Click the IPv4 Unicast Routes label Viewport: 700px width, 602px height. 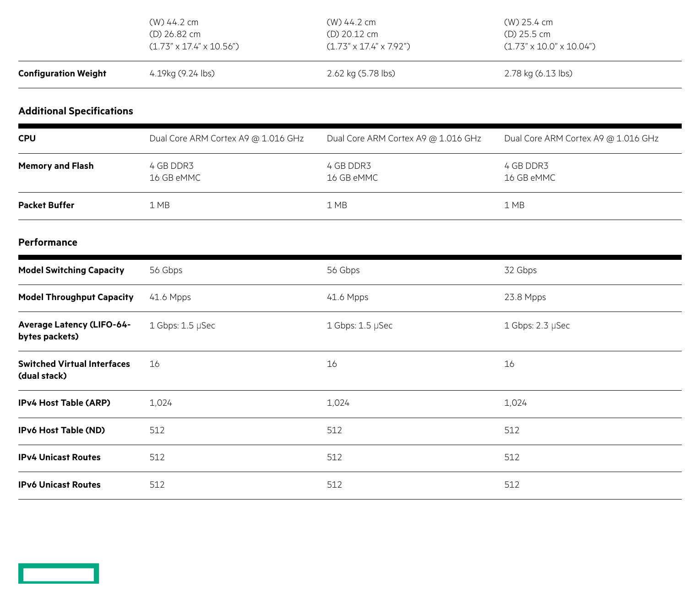(60, 457)
